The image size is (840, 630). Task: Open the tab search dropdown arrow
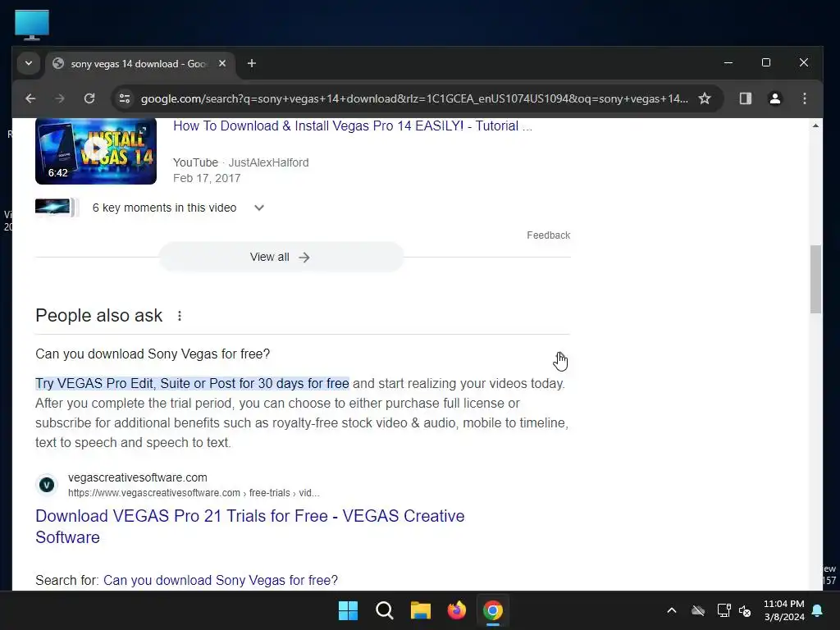(29, 63)
